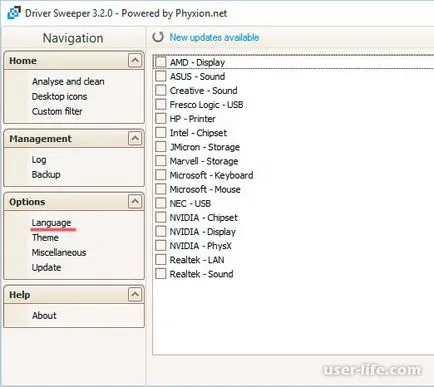Tick the NVIDIA - Chipset checkbox
434x387 pixels.
[x=161, y=217]
